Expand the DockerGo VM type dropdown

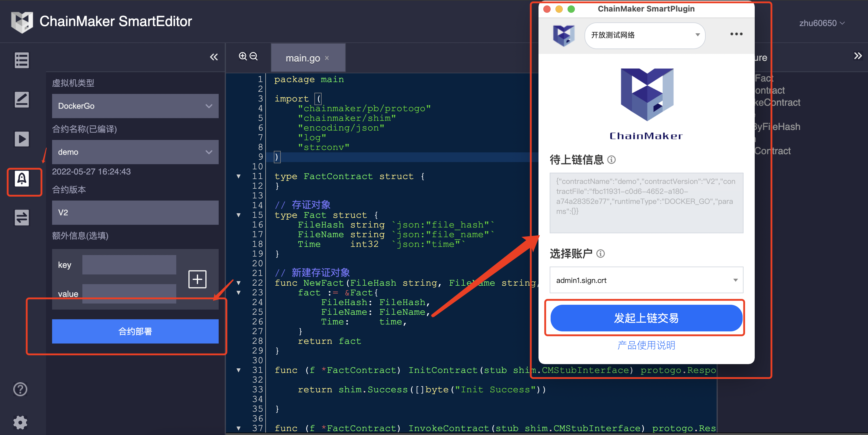click(135, 106)
